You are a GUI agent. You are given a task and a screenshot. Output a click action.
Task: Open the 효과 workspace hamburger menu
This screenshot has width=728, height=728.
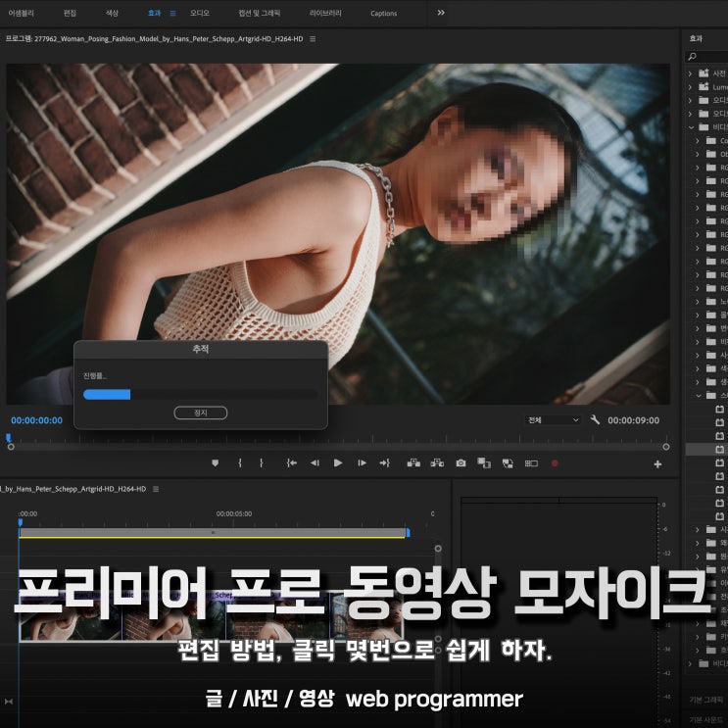point(172,13)
